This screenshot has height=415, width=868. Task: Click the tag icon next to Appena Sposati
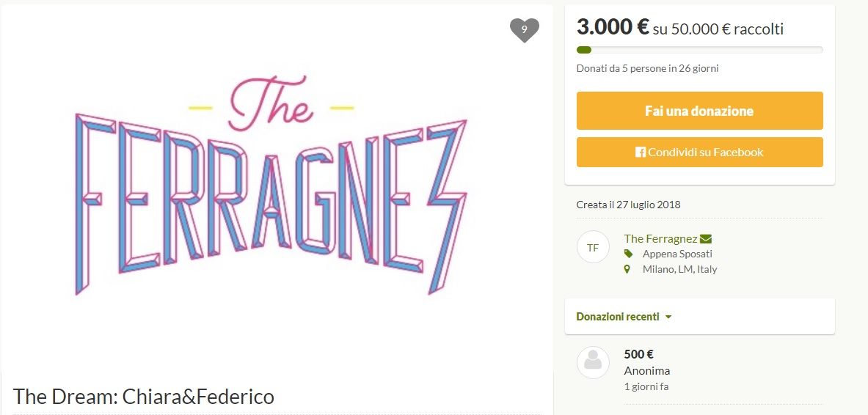coord(628,254)
